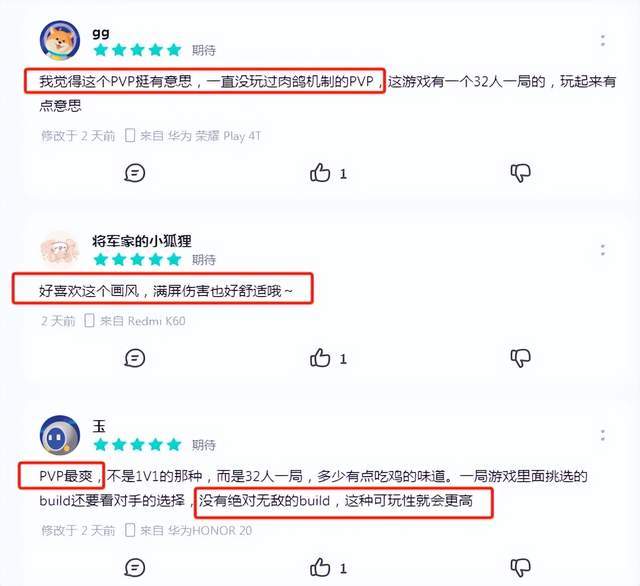Image resolution: width=640 pixels, height=586 pixels.
Task: Open 将军家的小狐狸's avatar profile
Action: coord(60,249)
